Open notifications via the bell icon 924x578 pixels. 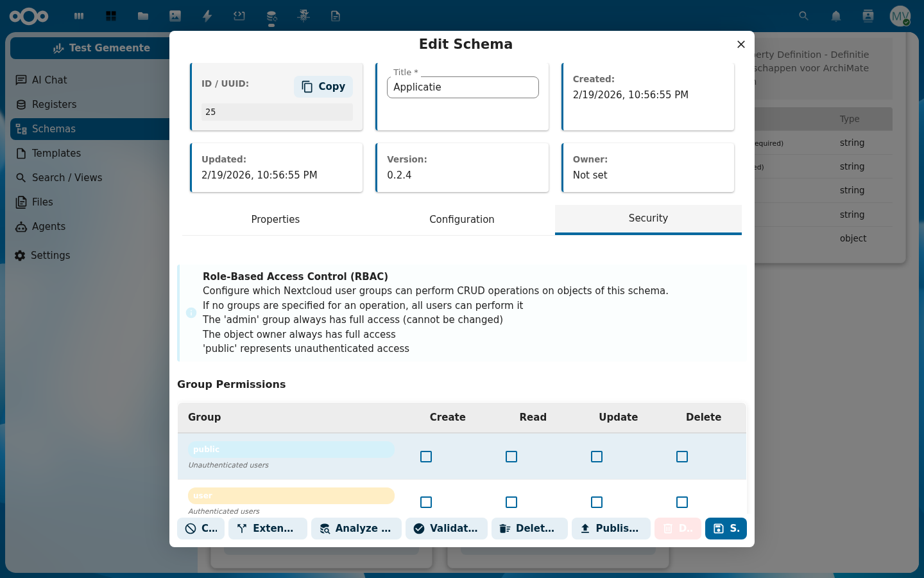[x=835, y=16]
